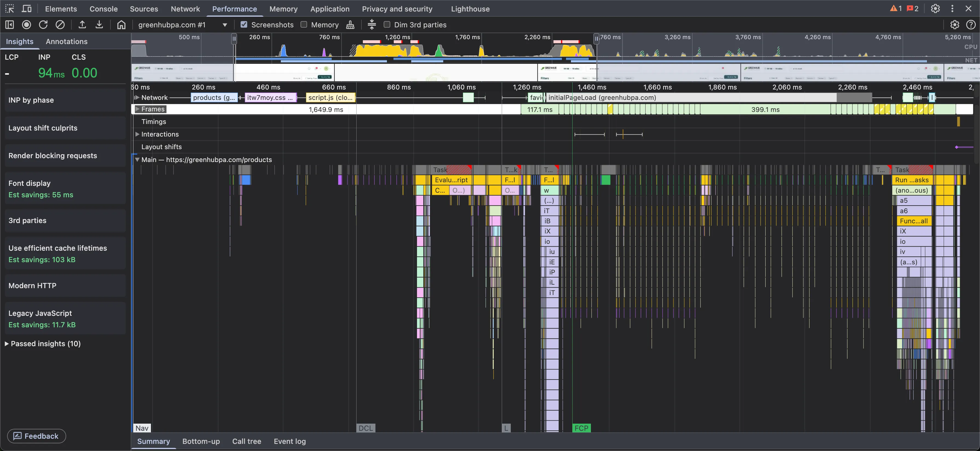Toggle the sidebar panel icon

point(10,25)
